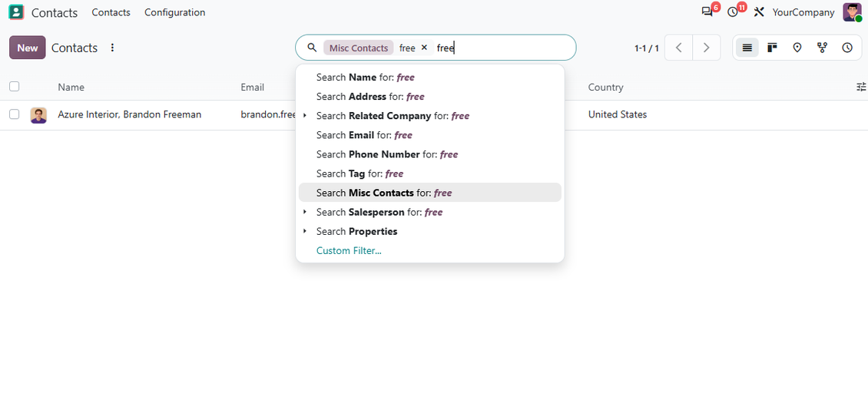868x416 pixels.
Task: Open the debug tools wrench icon
Action: coord(759,12)
